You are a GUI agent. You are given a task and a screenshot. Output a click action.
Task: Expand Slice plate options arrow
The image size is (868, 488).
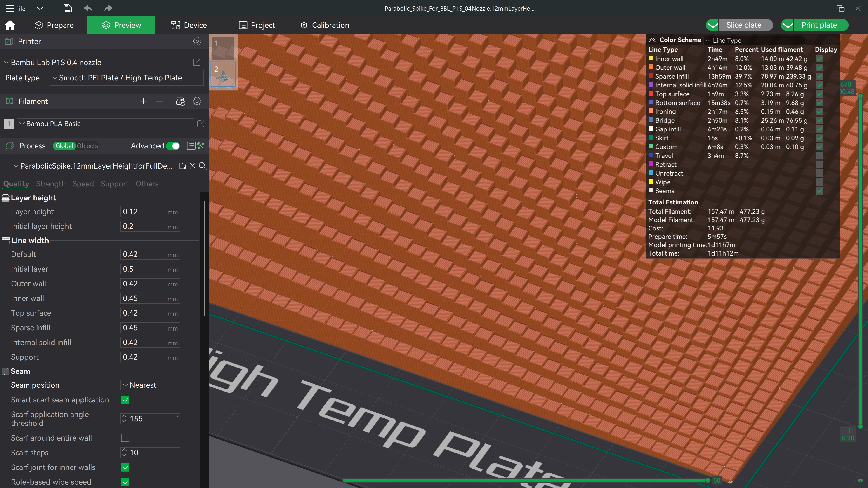coord(712,25)
